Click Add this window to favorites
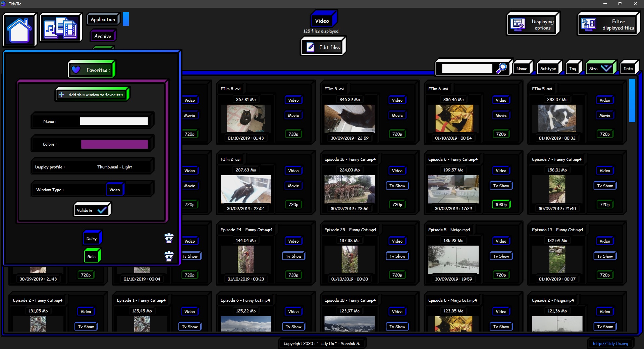 pos(92,95)
